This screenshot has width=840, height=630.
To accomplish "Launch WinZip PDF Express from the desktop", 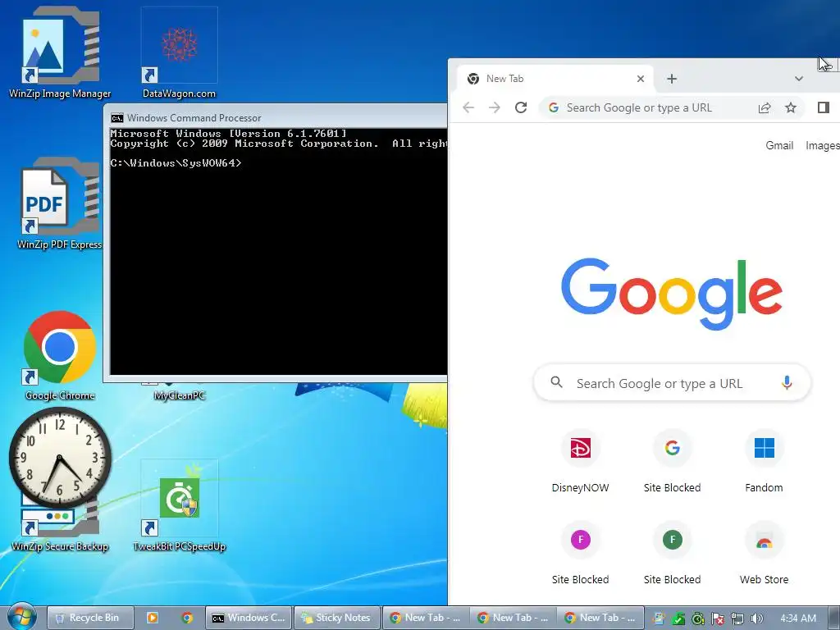I will coord(59,203).
